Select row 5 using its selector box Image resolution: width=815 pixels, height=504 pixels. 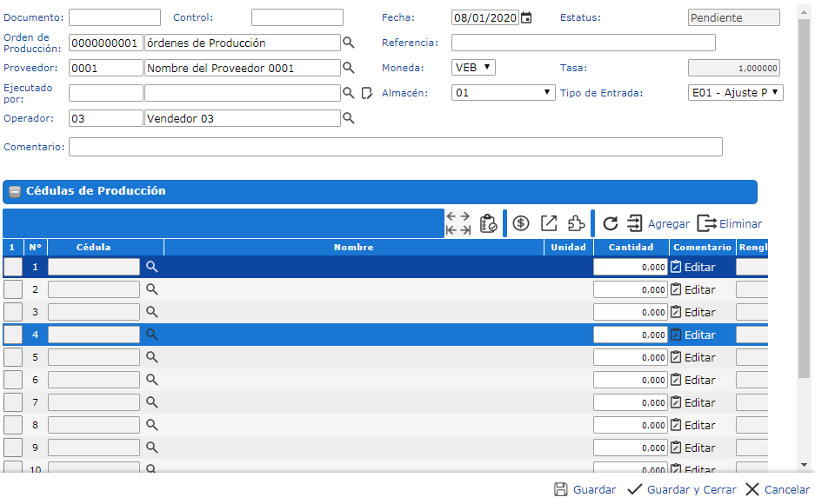point(13,357)
